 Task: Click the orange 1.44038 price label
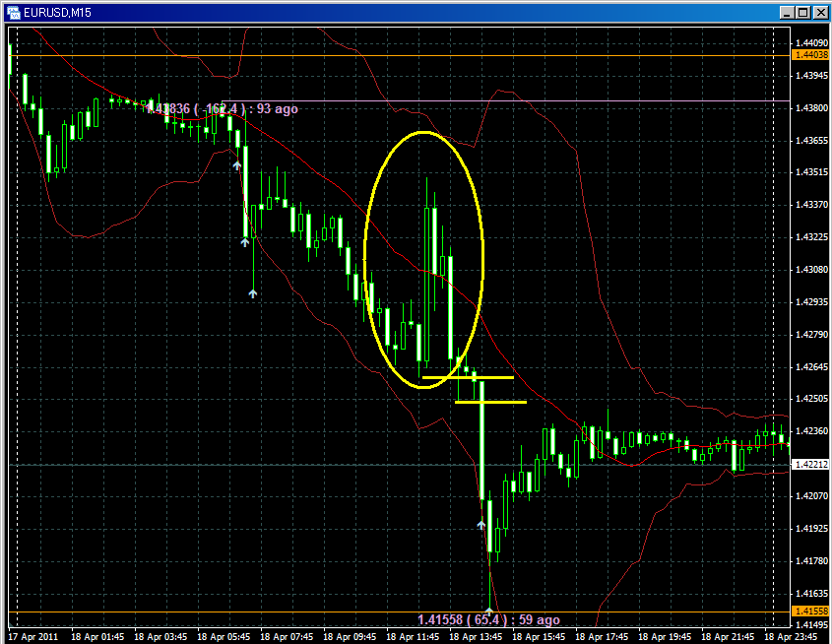click(x=811, y=56)
